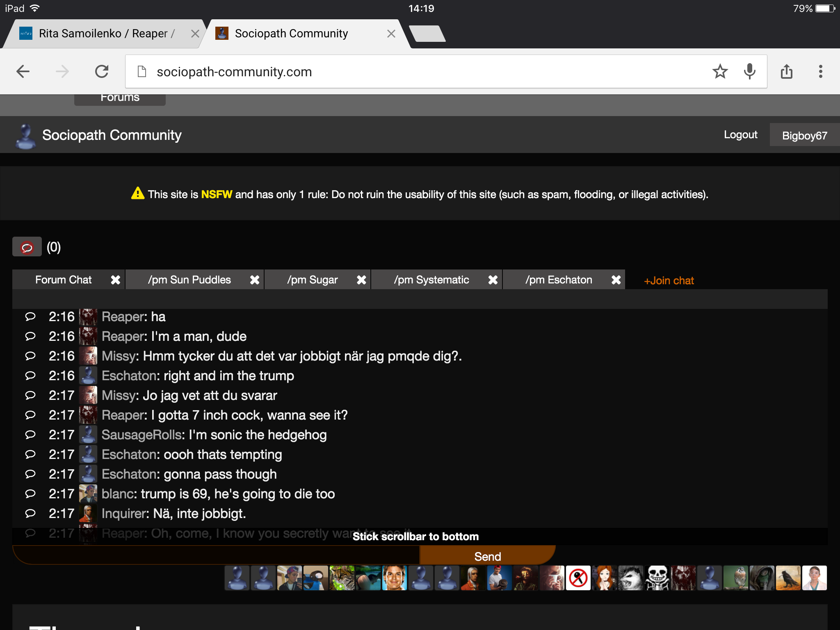Click the Sociopath Community site logo
Screen dimensions: 840x630
[26, 136]
